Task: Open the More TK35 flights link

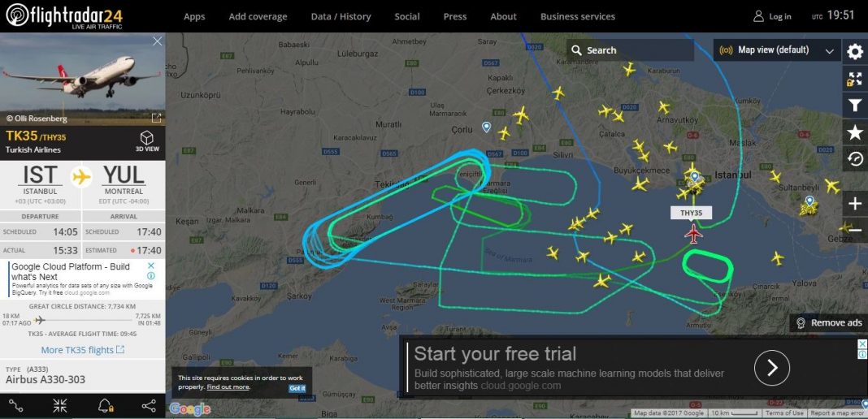Action: [82, 350]
